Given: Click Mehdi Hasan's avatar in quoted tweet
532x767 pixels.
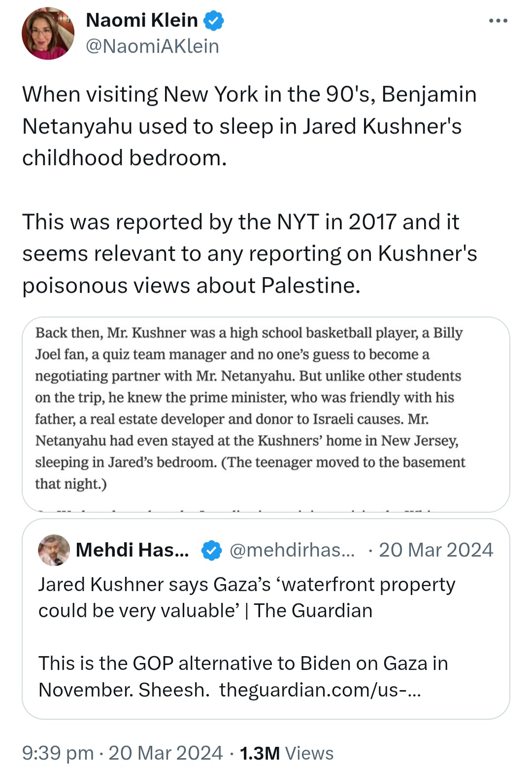Looking at the screenshot, I should (x=54, y=550).
